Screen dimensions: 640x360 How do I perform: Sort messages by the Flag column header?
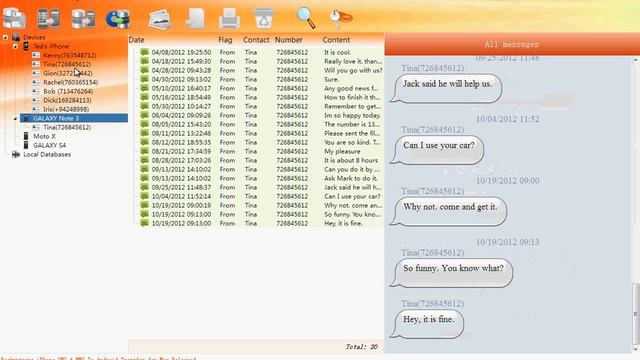click(x=225, y=40)
